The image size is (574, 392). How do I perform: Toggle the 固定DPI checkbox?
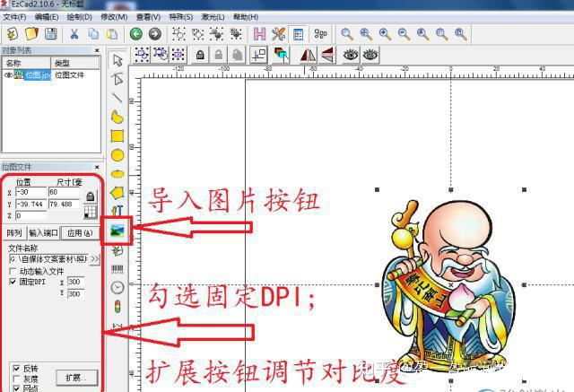click(13, 282)
